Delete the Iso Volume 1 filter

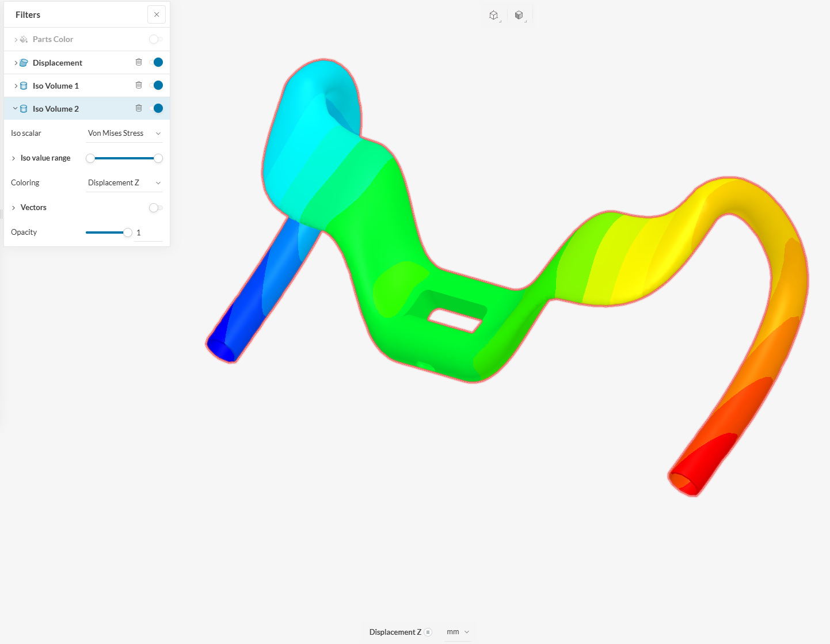click(139, 85)
